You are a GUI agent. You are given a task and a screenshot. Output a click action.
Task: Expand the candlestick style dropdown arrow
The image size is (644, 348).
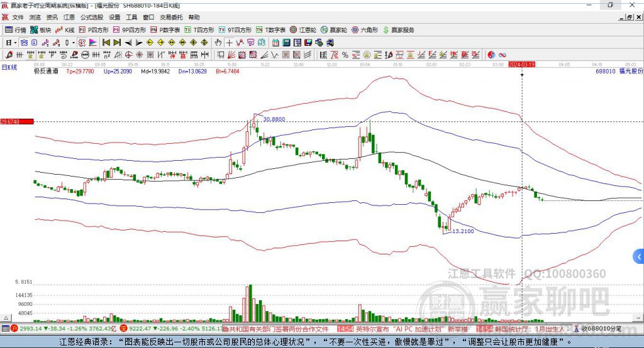tap(74, 43)
